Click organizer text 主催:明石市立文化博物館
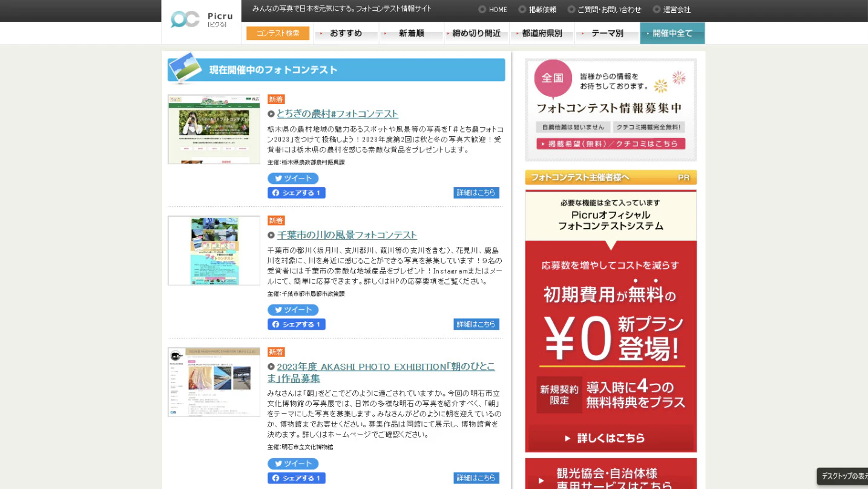The width and height of the screenshot is (868, 489). (300, 447)
